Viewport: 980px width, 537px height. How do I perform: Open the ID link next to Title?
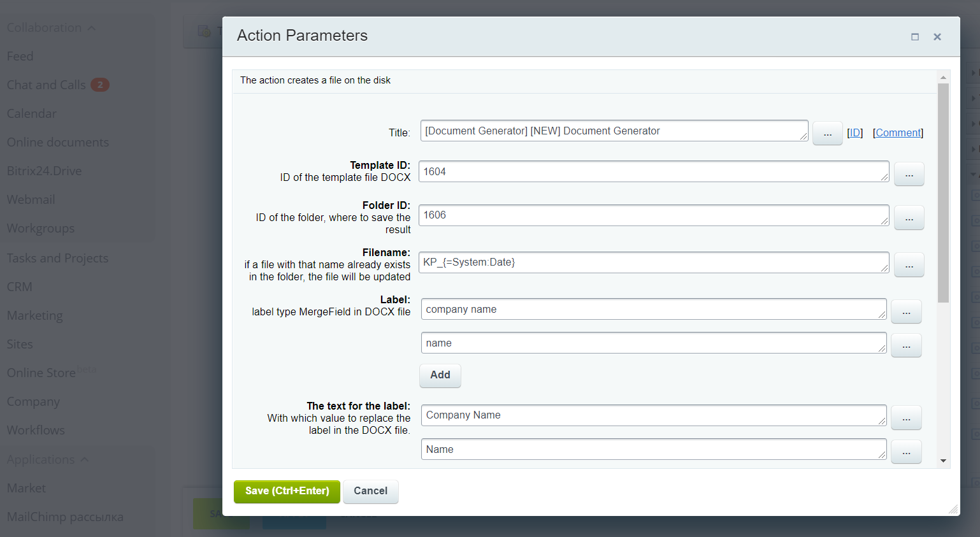pyautogui.click(x=854, y=132)
